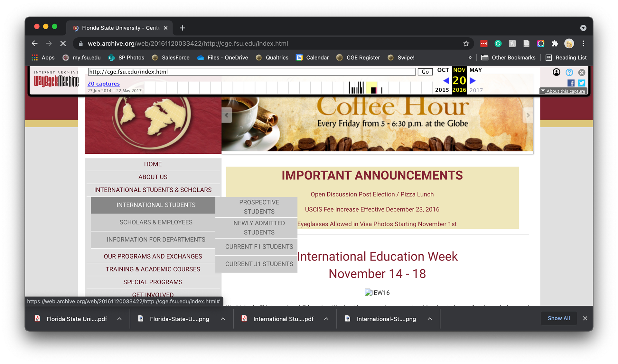This screenshot has height=364, width=618.
Task: Click the Wayback Go button
Action: pyautogui.click(x=425, y=72)
